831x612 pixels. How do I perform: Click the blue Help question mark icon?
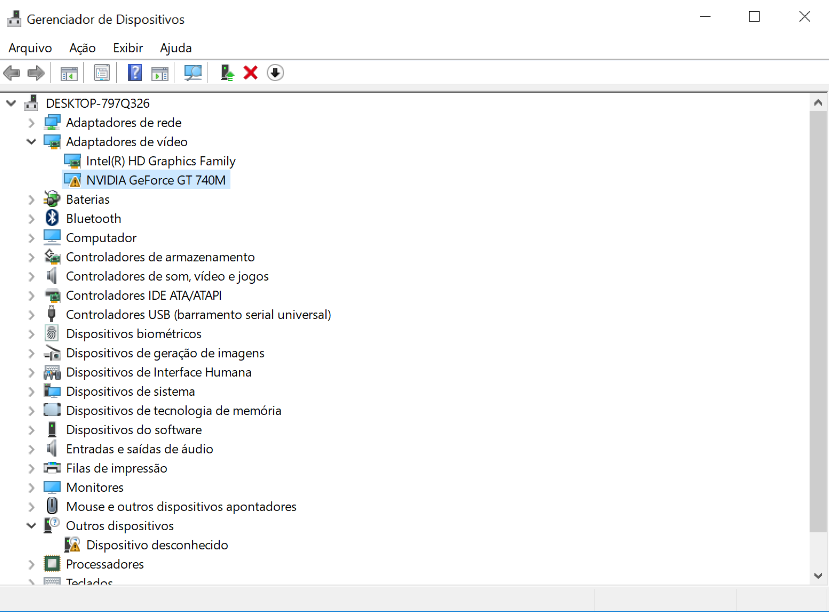(135, 73)
